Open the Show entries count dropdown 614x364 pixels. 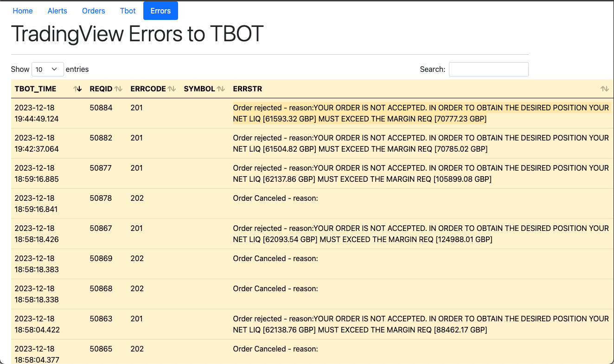pos(48,69)
